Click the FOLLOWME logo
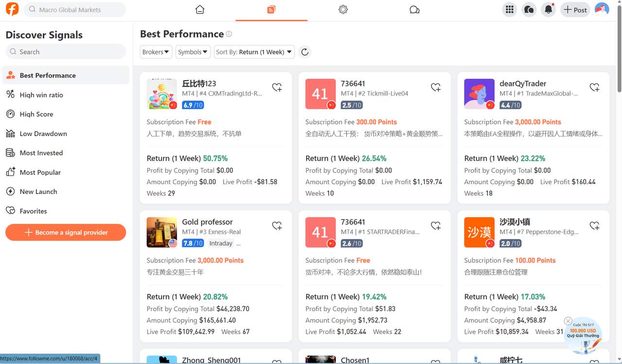Screen dimensions: 622x364 [11, 9]
